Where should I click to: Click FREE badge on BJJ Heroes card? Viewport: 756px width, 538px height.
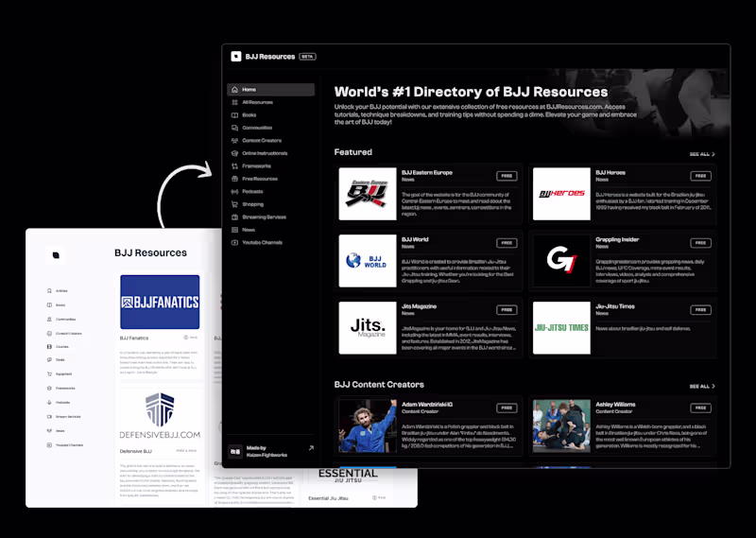pyautogui.click(x=700, y=176)
